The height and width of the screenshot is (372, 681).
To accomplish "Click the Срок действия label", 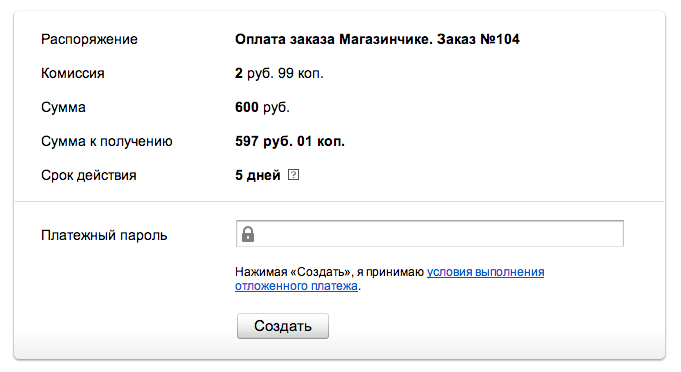I will 89,175.
